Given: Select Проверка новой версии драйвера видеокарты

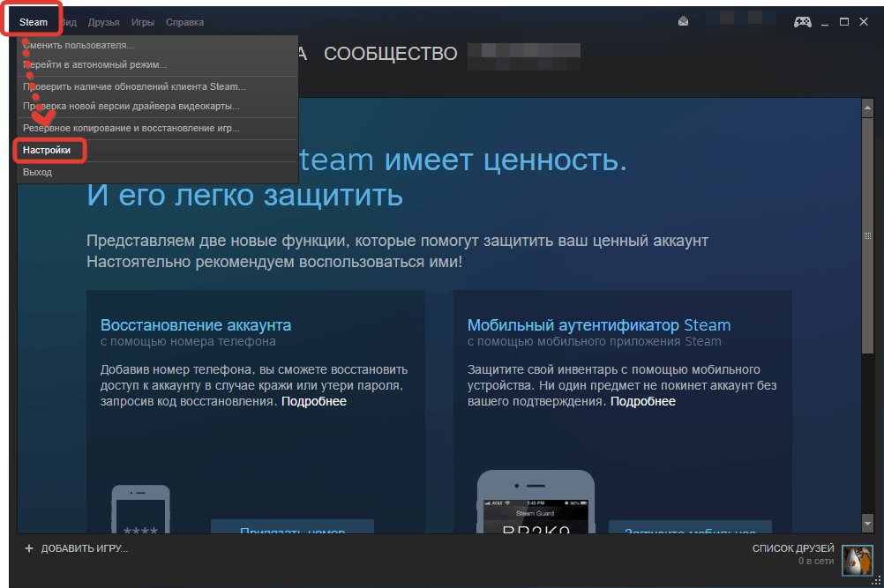Looking at the screenshot, I should [x=157, y=106].
